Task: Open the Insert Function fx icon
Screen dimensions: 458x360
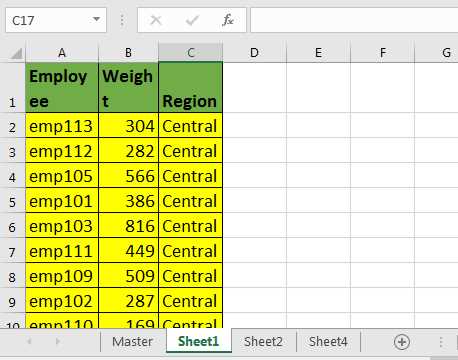Action: pyautogui.click(x=228, y=20)
